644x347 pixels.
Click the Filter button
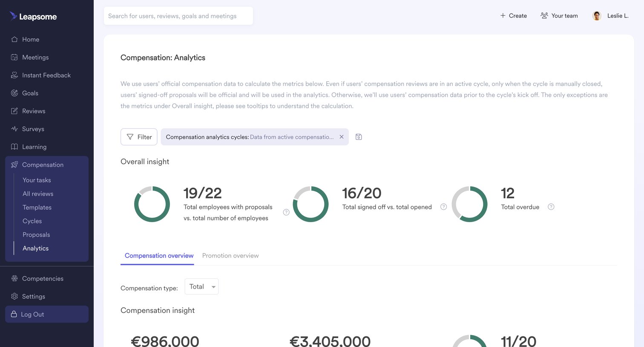139,137
